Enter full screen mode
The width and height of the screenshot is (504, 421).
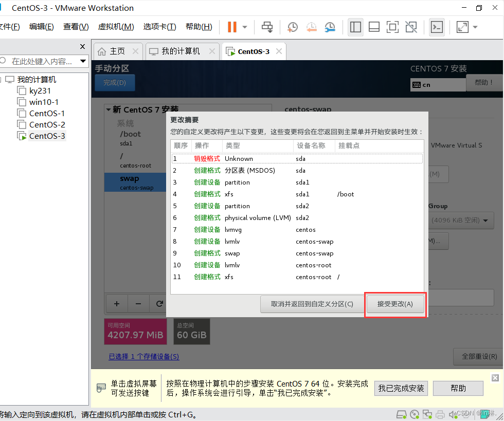click(x=392, y=27)
